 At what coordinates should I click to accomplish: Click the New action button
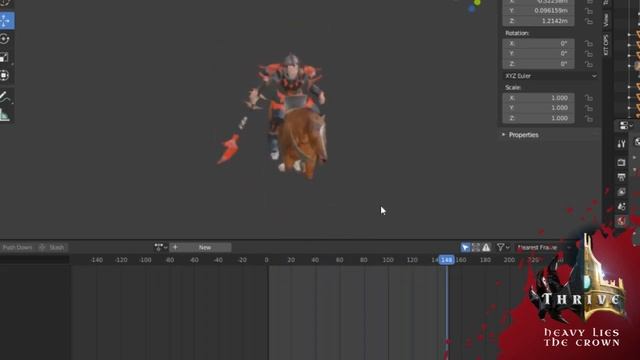coord(200,247)
